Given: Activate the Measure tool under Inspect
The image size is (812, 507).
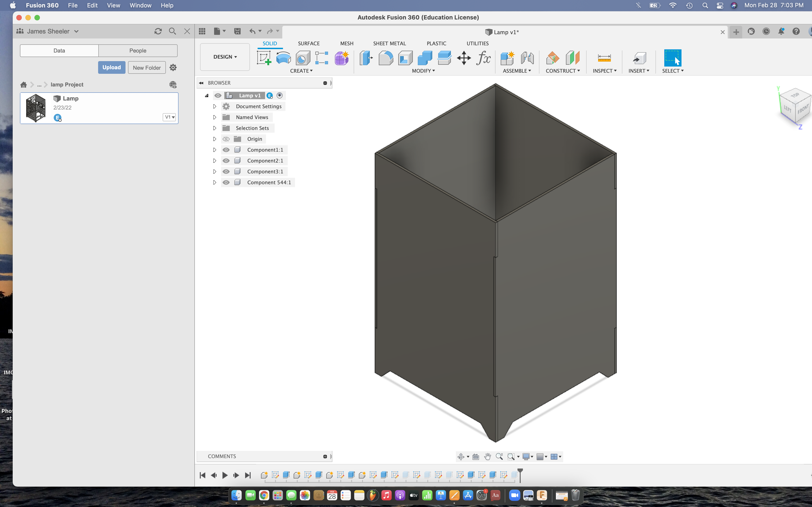Looking at the screenshot, I should (x=604, y=58).
